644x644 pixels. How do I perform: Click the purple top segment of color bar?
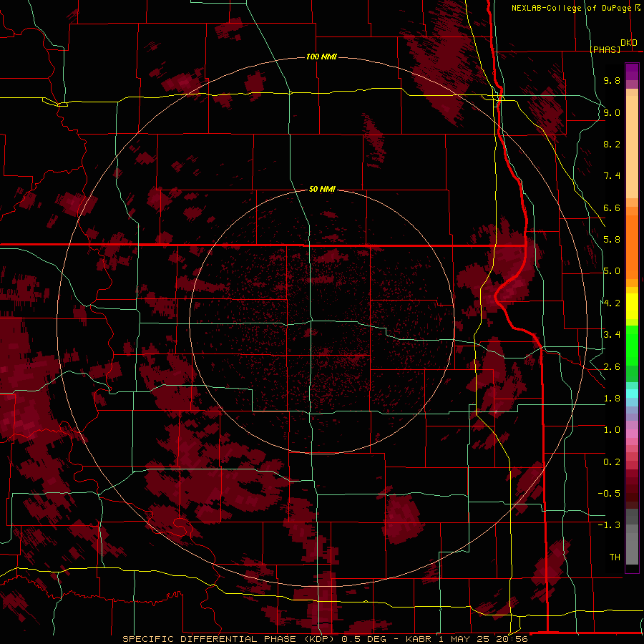click(632, 72)
